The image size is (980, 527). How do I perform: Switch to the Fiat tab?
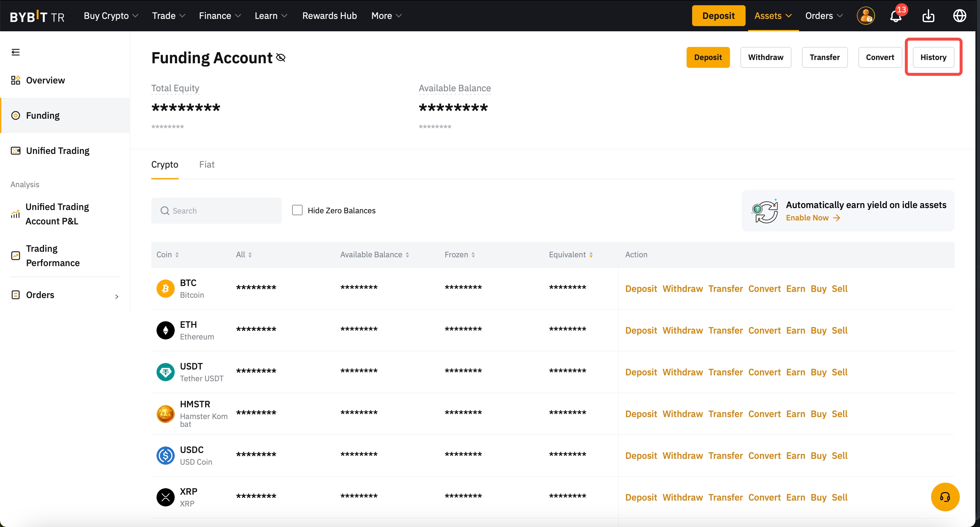[207, 164]
